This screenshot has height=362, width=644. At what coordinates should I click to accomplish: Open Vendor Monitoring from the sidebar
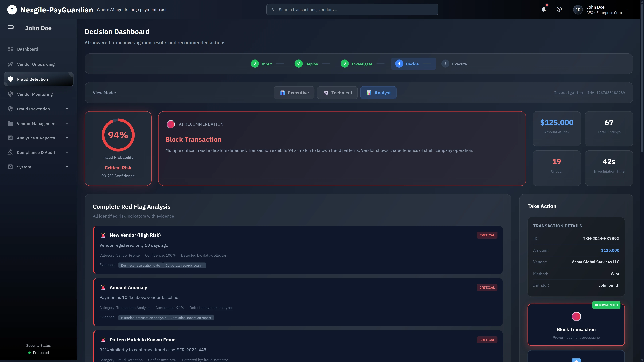[35, 94]
